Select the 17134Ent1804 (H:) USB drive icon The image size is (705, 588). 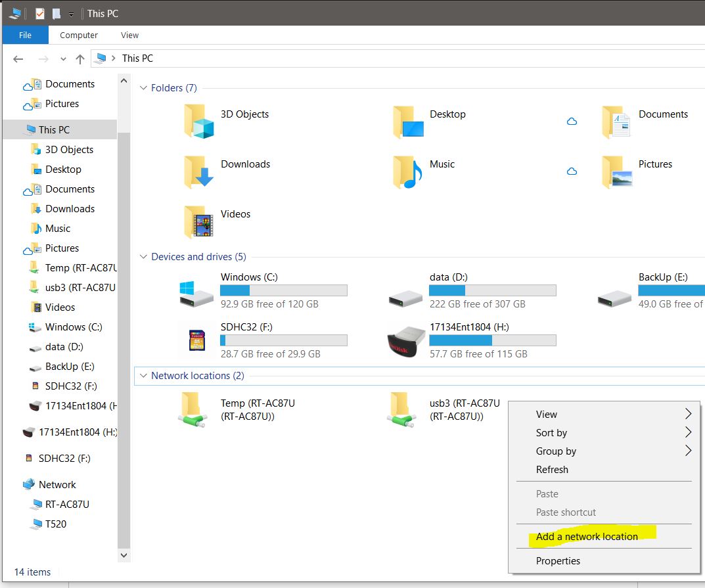tap(406, 342)
